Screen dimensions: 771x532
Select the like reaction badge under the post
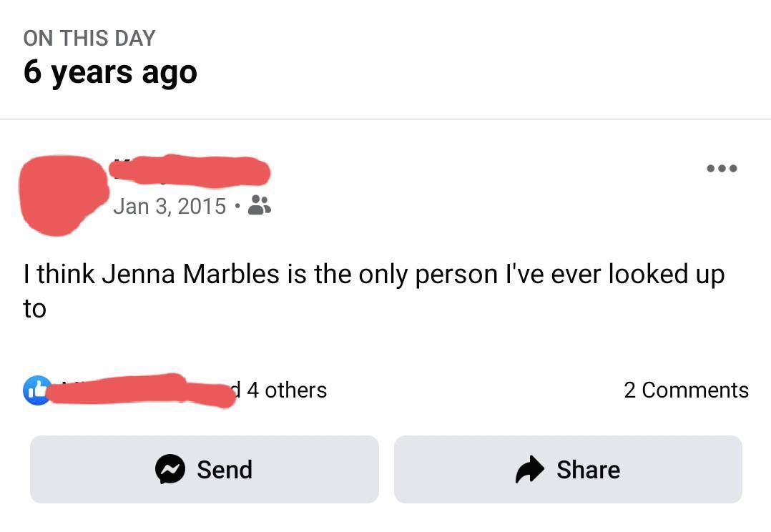(36, 390)
